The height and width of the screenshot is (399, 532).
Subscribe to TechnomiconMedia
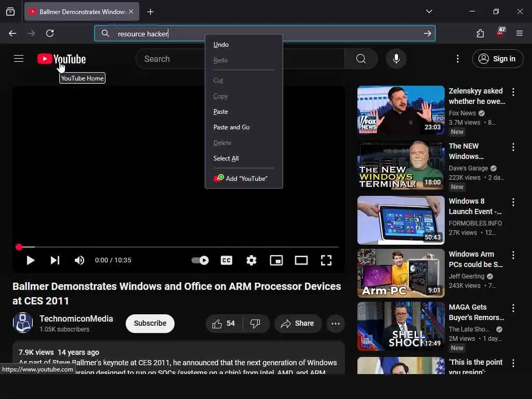(x=150, y=323)
